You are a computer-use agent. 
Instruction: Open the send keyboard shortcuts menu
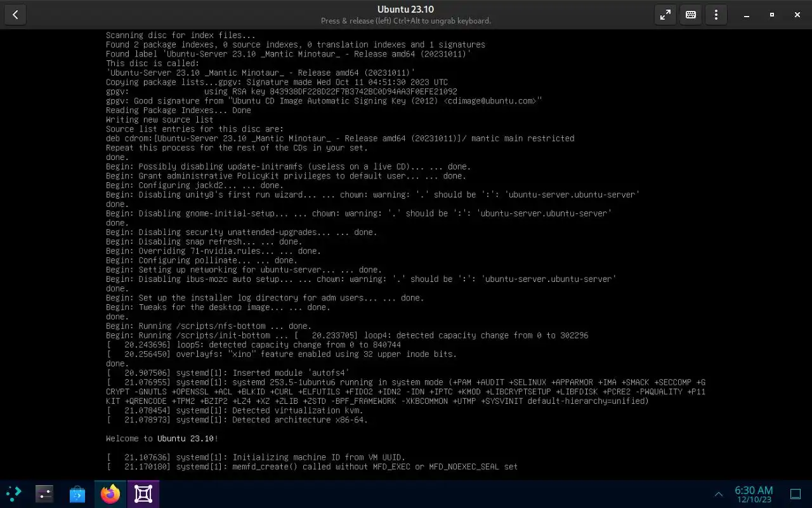point(691,15)
